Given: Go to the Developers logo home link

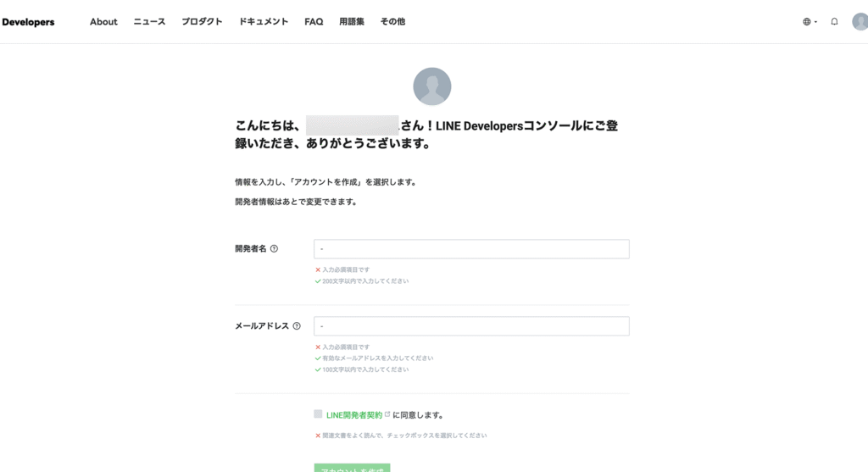Looking at the screenshot, I should point(28,22).
